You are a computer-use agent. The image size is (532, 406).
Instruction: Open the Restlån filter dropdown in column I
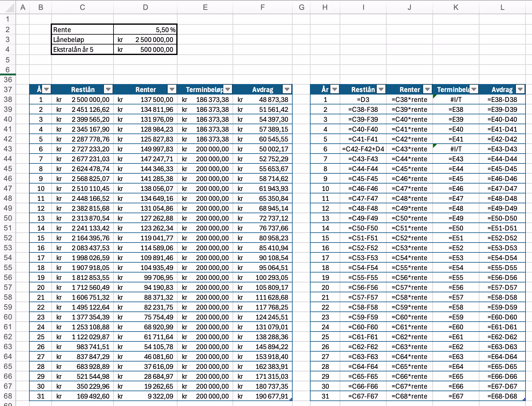coord(381,90)
